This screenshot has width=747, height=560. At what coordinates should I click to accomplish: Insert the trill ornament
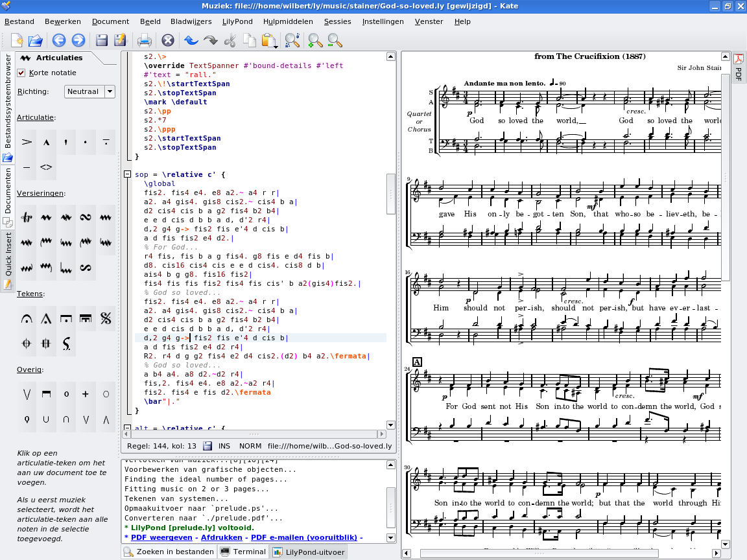pyautogui.click(x=27, y=217)
